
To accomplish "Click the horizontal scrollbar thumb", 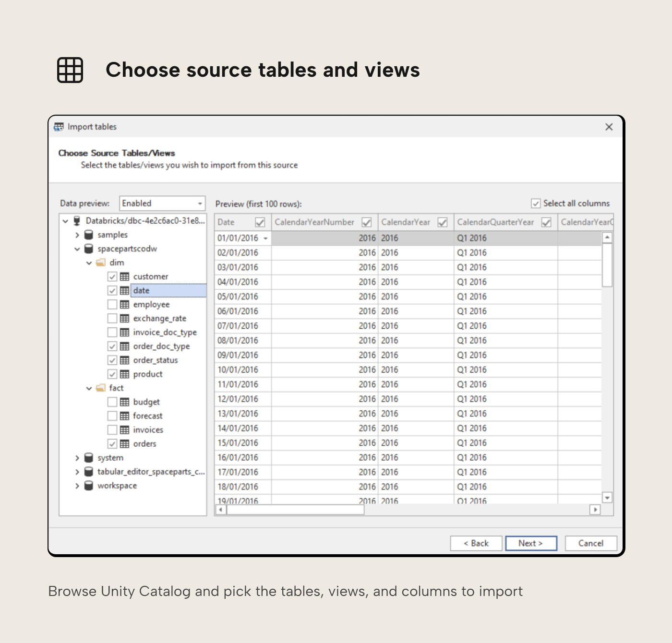I will [x=295, y=510].
